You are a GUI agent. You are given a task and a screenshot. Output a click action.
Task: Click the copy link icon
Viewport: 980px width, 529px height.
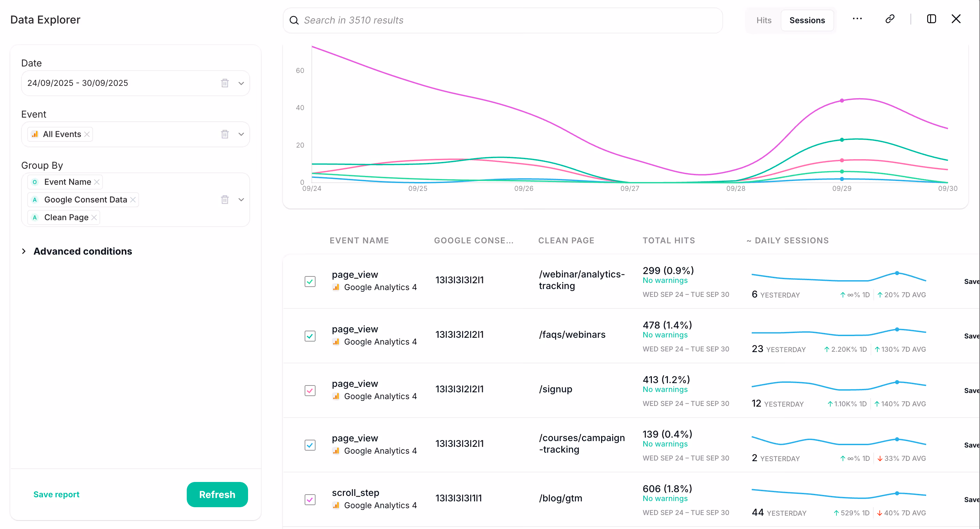889,19
